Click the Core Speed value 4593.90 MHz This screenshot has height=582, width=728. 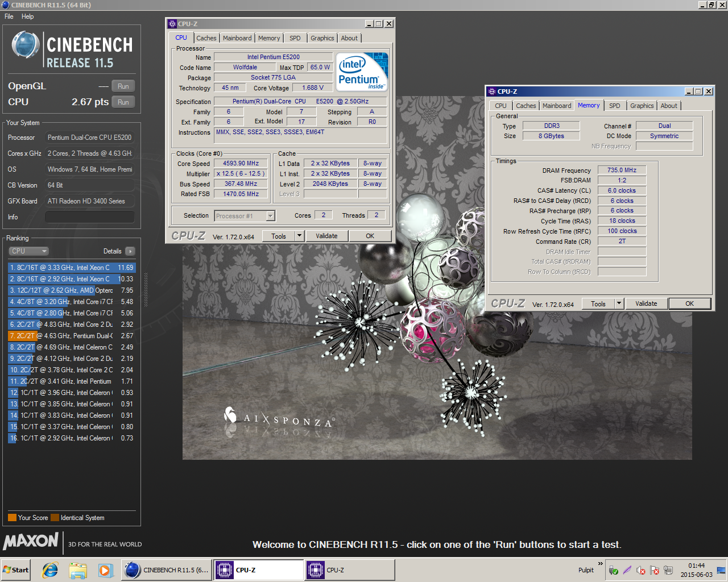[x=241, y=164]
